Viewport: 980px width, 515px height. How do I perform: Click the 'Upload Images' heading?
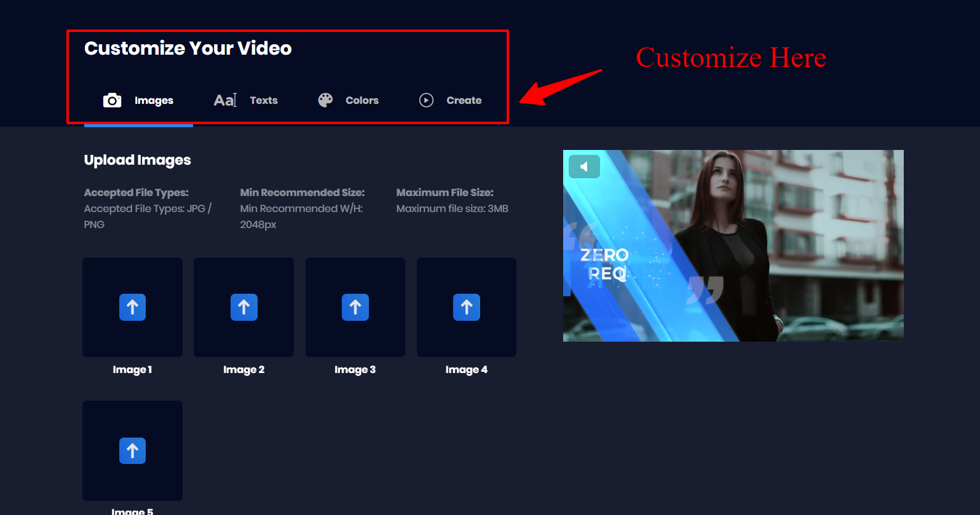point(138,160)
